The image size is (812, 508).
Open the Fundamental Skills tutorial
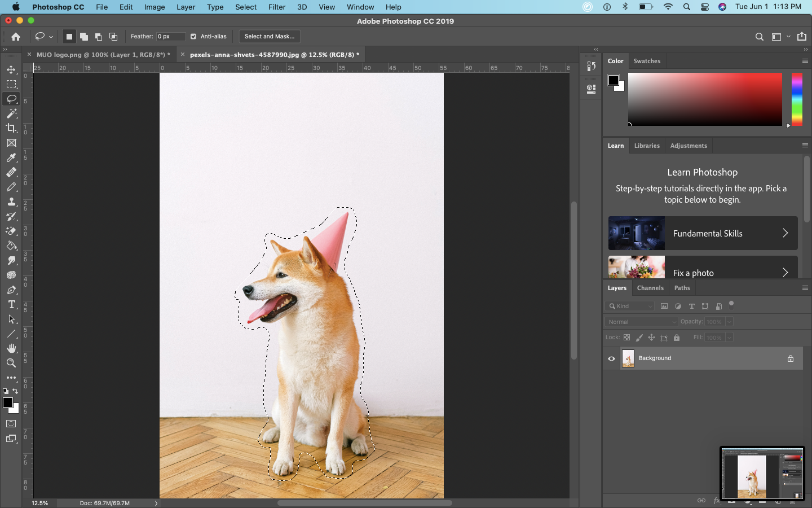pos(702,233)
